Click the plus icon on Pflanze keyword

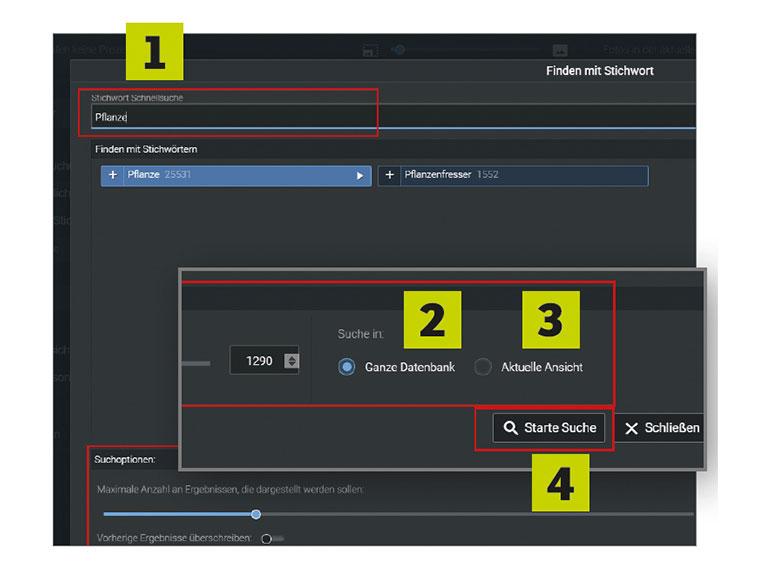pyautogui.click(x=112, y=175)
